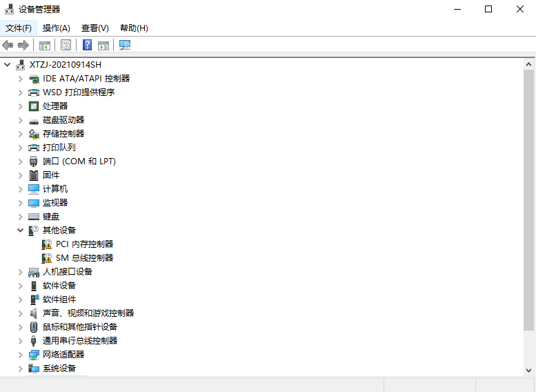Expand the 系统设备 category

[x=21, y=369]
